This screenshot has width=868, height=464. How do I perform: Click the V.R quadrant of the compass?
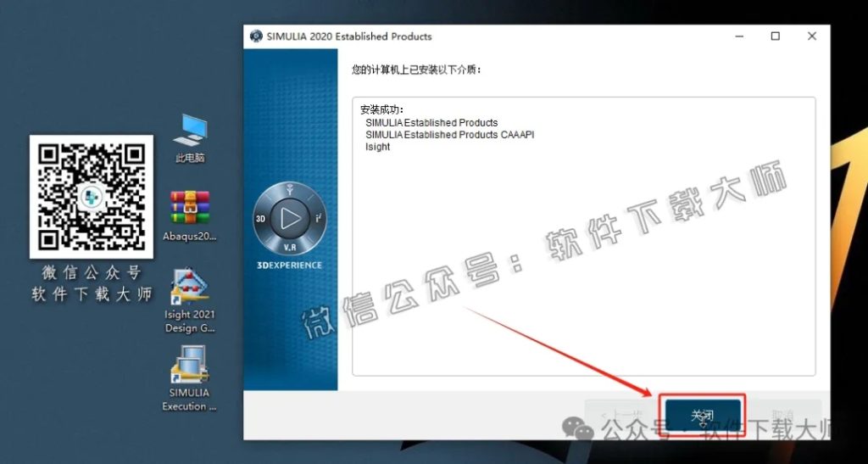(x=290, y=248)
